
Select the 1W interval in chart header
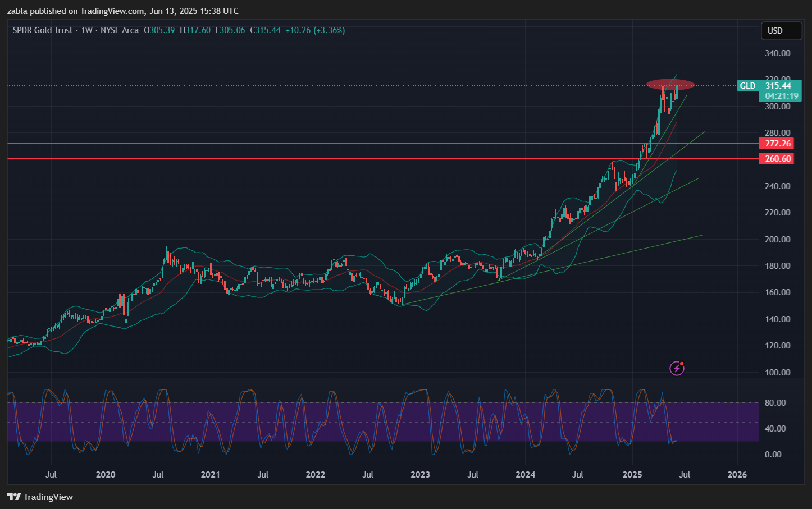(x=86, y=30)
